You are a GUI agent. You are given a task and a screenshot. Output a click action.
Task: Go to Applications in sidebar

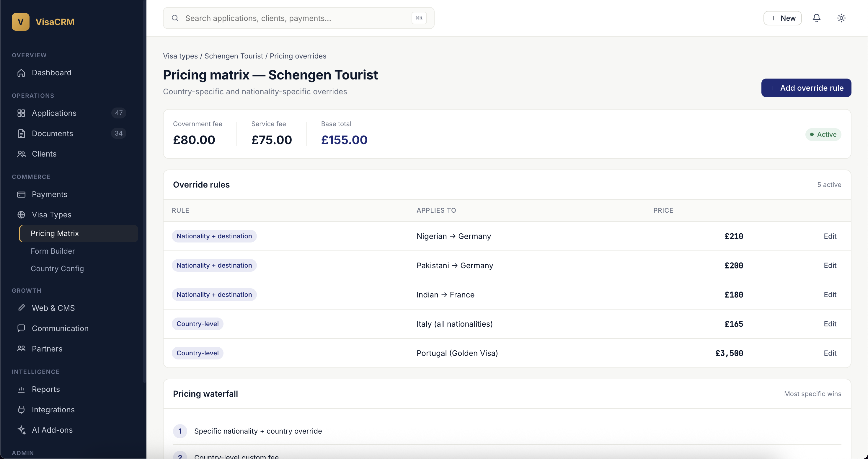(x=73, y=113)
